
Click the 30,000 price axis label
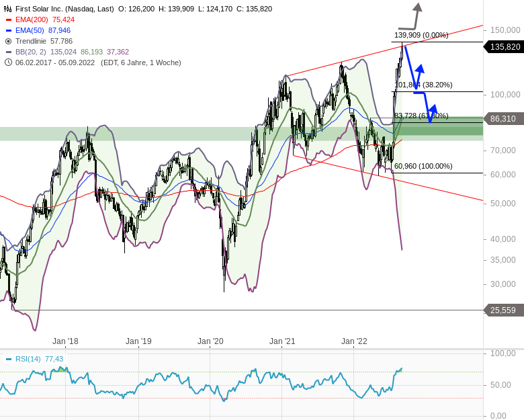(503, 284)
